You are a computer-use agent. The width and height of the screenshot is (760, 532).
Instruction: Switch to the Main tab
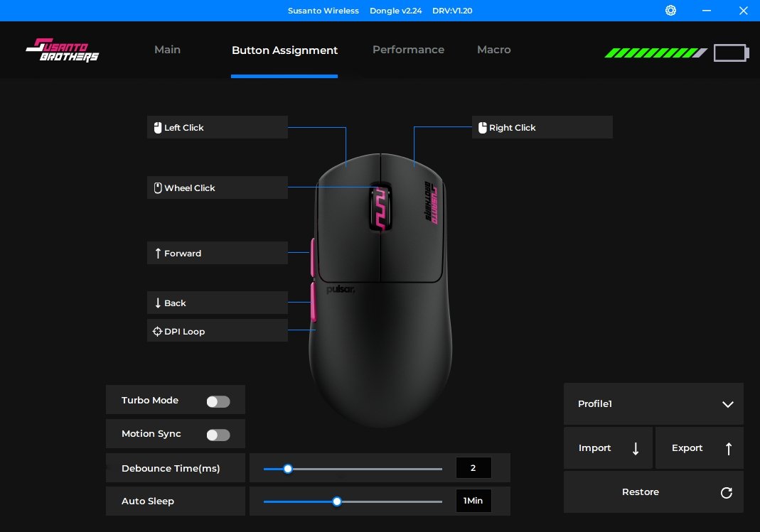click(167, 50)
